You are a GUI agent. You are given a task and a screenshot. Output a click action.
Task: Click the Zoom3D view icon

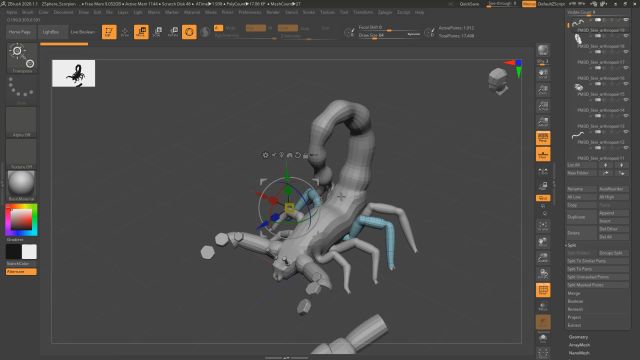(x=543, y=258)
